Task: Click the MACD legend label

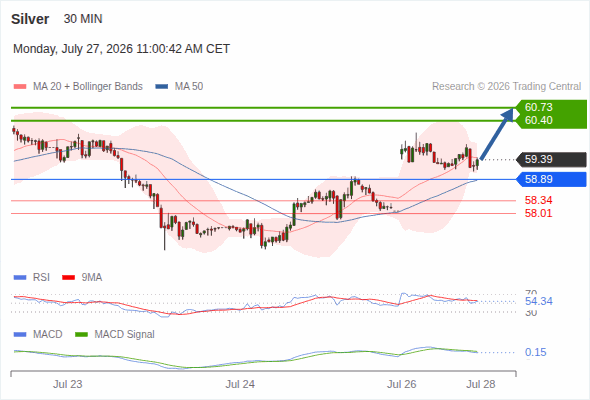Action: click(x=48, y=335)
